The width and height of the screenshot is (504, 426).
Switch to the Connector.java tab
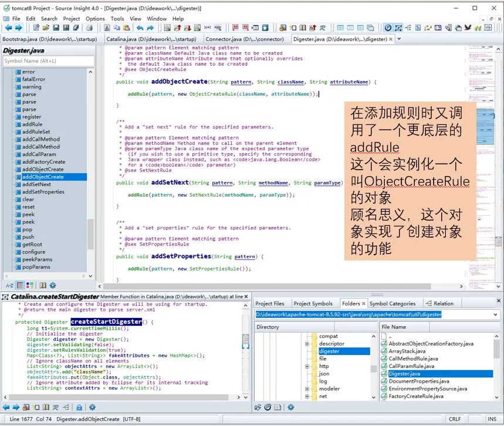pos(245,39)
